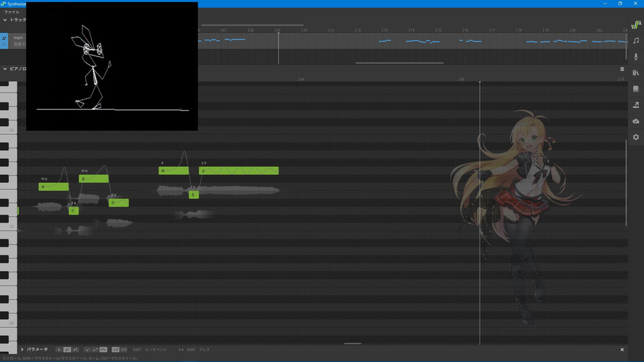Collapse the トラック section
The height and width of the screenshot is (362, 644).
point(5,19)
